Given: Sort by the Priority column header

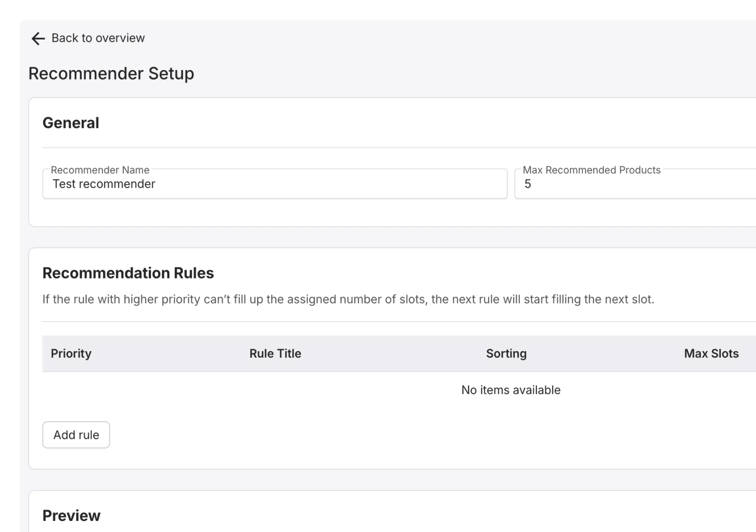Looking at the screenshot, I should click(x=71, y=354).
